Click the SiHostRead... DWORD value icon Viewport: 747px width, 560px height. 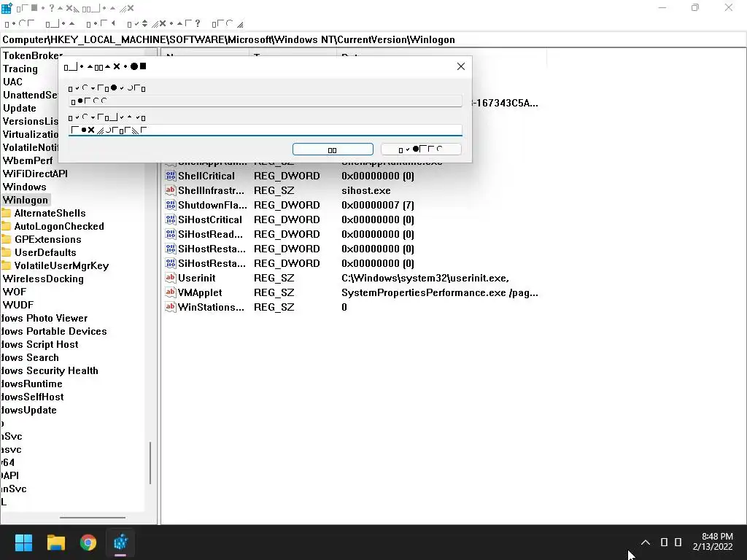[x=170, y=234]
